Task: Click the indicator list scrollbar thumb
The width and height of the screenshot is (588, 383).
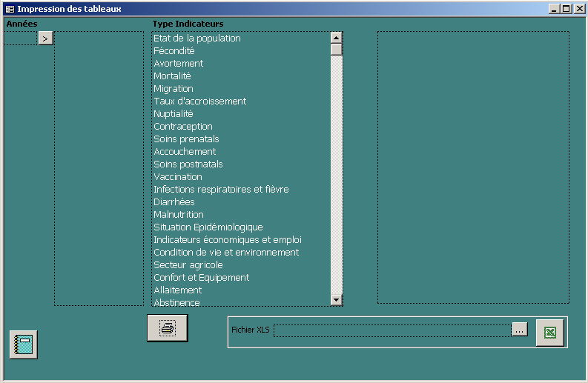Action: pyautogui.click(x=337, y=50)
